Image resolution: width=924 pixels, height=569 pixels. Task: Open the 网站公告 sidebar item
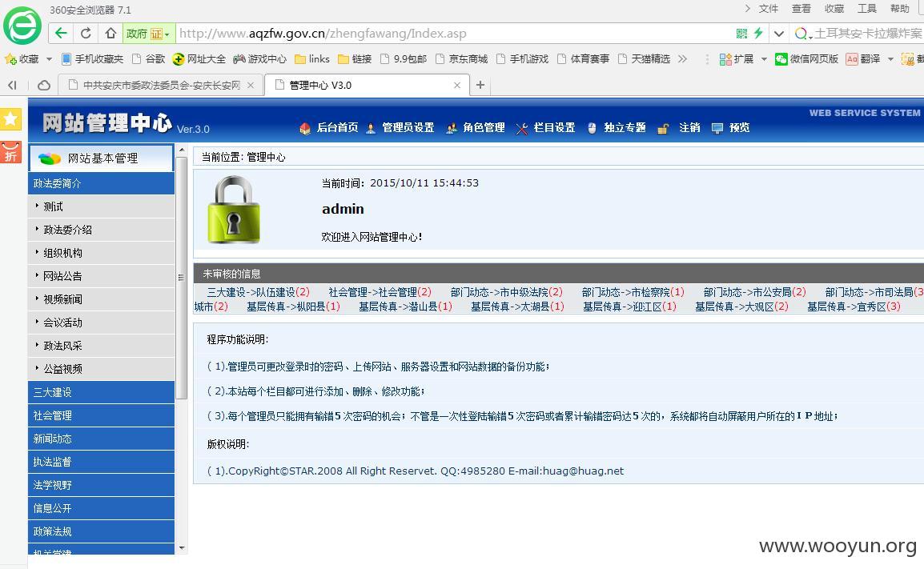click(101, 276)
